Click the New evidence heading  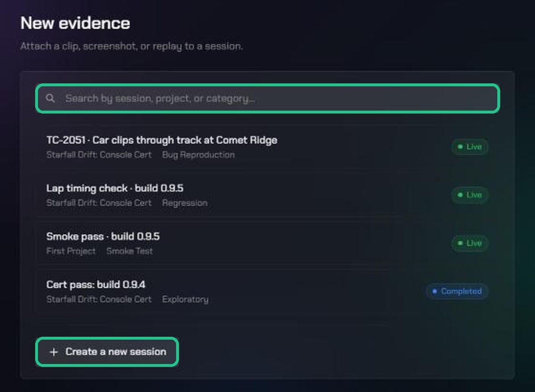click(75, 23)
